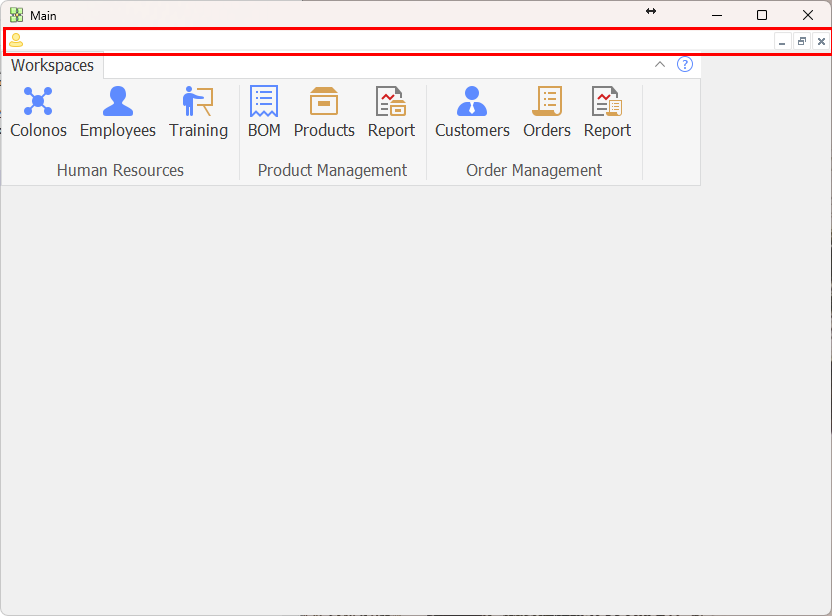The height and width of the screenshot is (616, 832).
Task: Click the blue help question mark icon
Action: [x=685, y=65]
